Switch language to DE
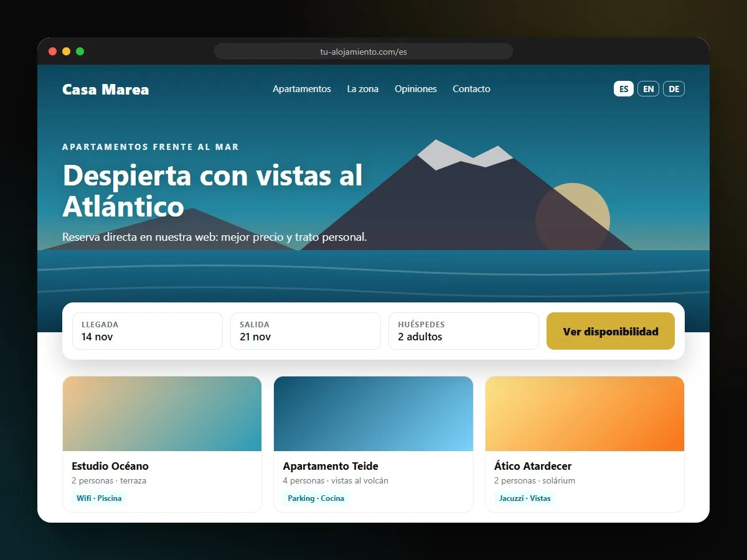 coord(674,89)
